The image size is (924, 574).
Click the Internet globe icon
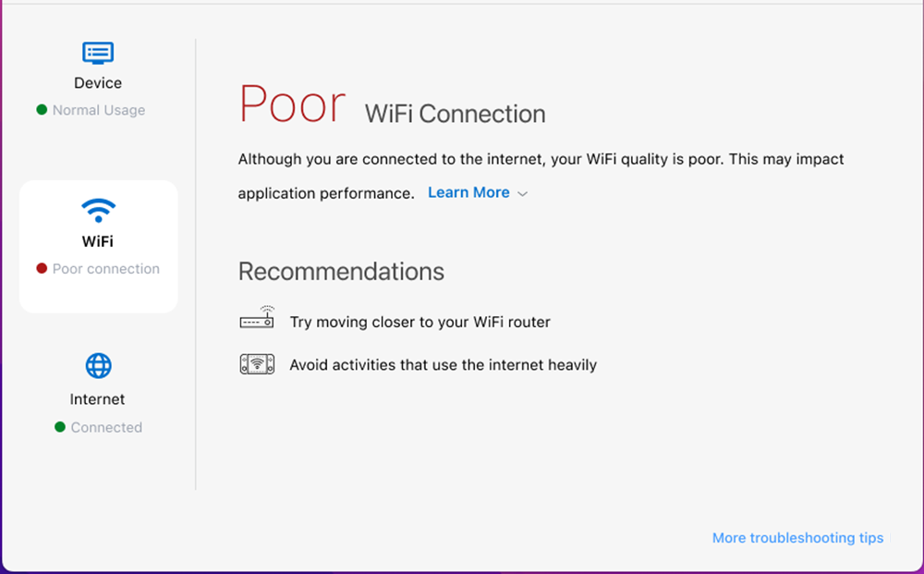(x=98, y=366)
